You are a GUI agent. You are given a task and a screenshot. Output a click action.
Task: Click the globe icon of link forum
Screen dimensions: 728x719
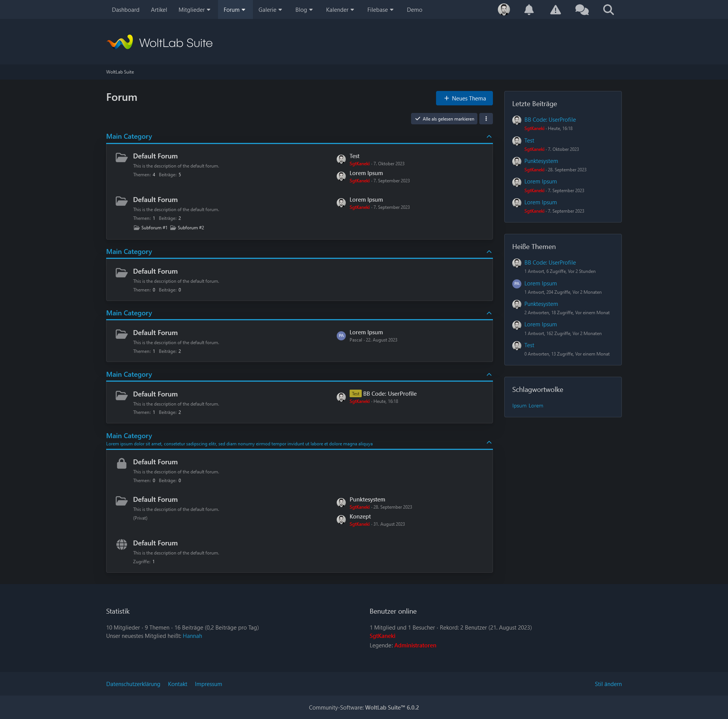pyautogui.click(x=122, y=545)
